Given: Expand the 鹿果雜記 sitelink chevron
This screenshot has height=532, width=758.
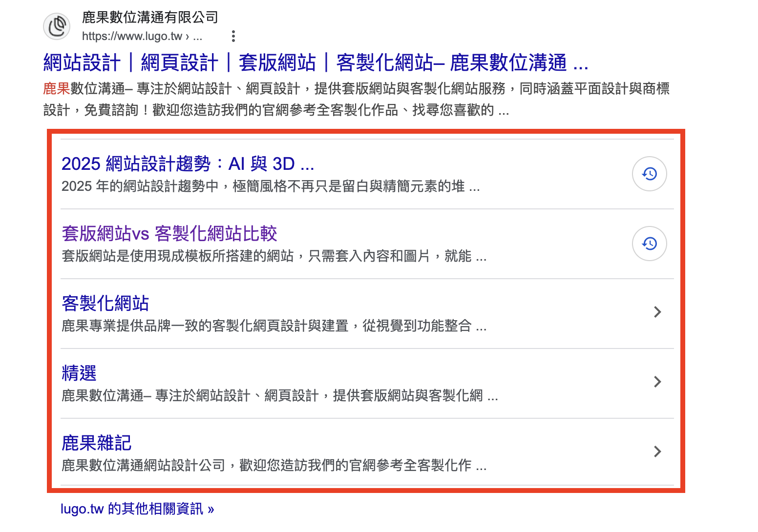Looking at the screenshot, I should coord(657,451).
